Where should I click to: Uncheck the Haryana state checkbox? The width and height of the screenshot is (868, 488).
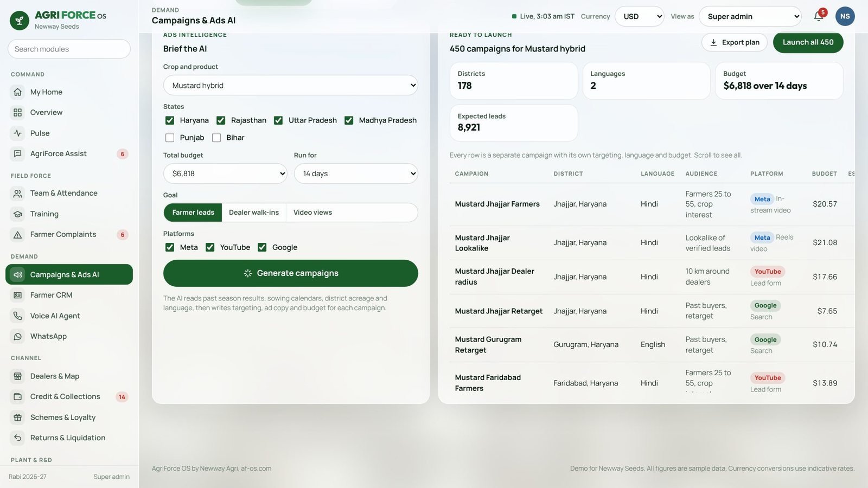[x=170, y=120]
